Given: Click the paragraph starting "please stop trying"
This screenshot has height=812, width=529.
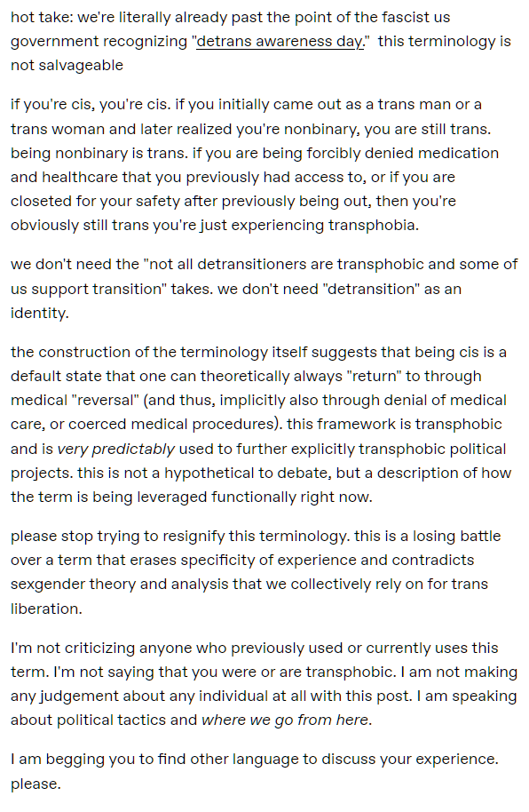Looking at the screenshot, I should point(256,572).
